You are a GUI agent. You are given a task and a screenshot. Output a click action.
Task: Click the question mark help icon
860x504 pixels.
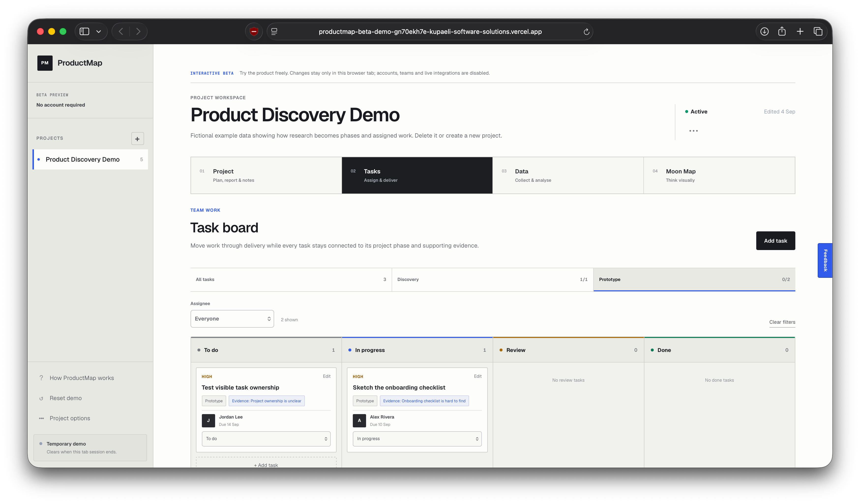(x=41, y=378)
